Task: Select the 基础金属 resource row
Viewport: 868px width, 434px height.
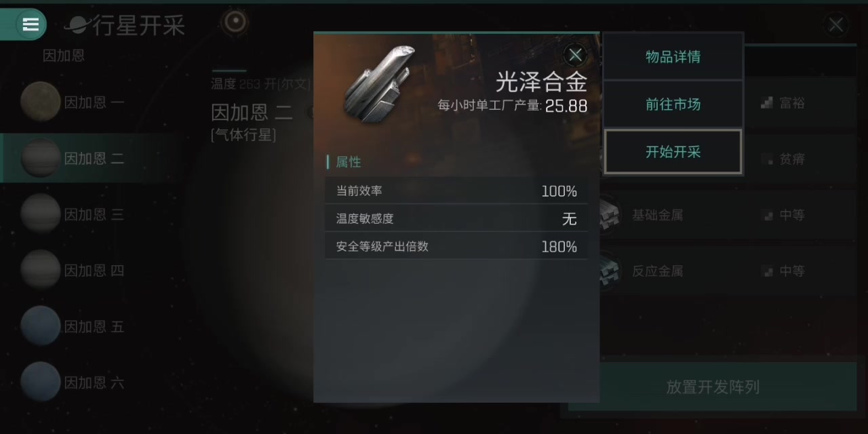Action: click(727, 215)
